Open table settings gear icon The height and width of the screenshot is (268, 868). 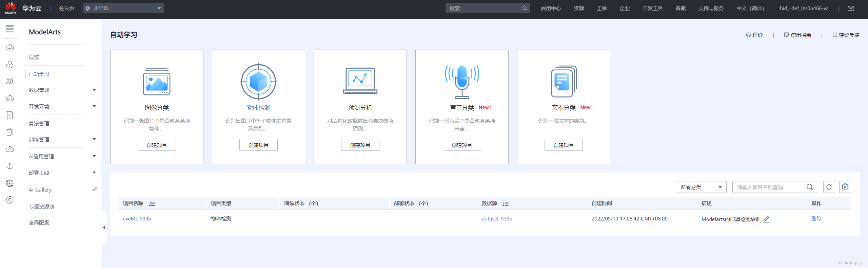coord(845,187)
